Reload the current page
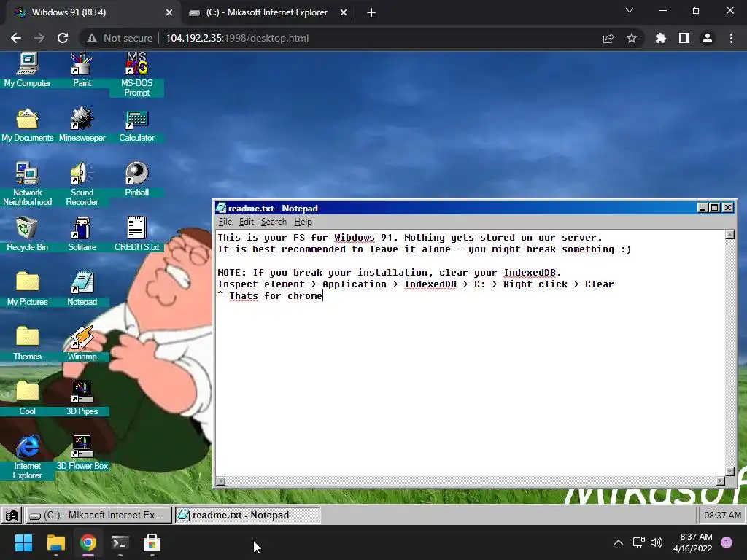This screenshot has width=747, height=560. pos(63,38)
